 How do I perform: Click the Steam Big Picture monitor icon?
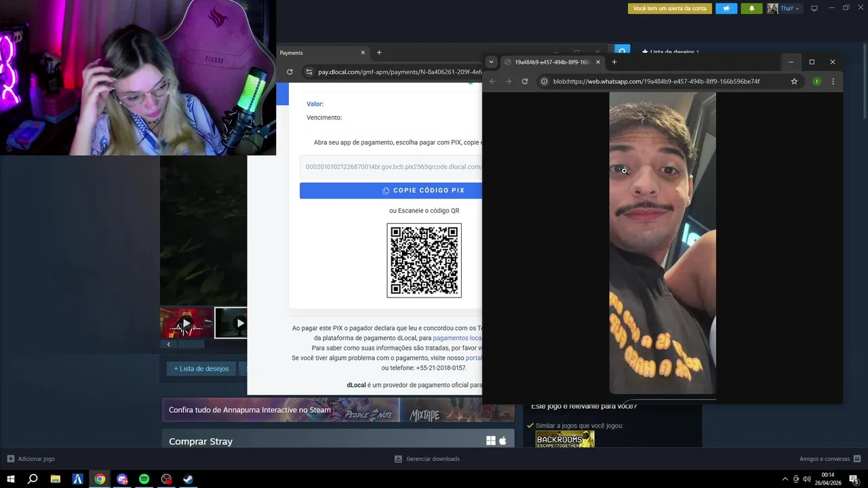814,8
